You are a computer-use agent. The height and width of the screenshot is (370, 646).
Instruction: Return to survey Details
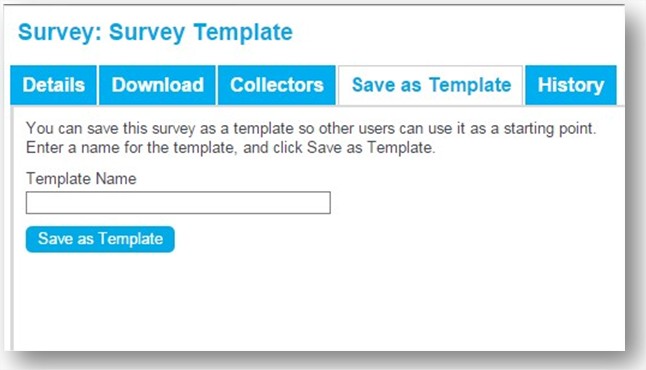[x=54, y=85]
